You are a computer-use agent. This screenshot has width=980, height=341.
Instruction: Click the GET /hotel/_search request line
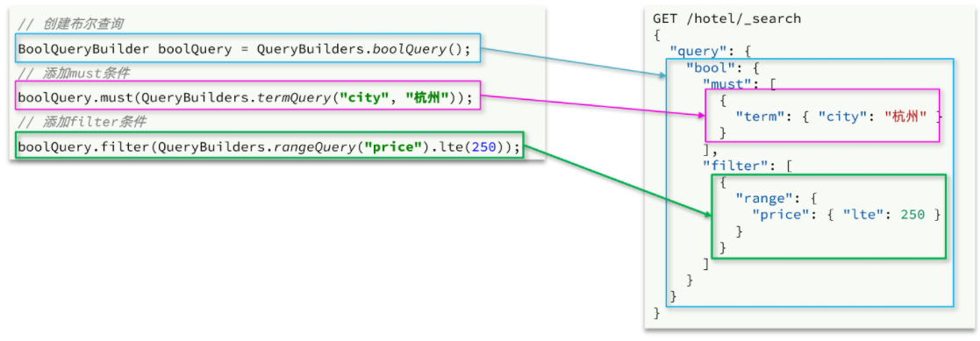point(726,18)
